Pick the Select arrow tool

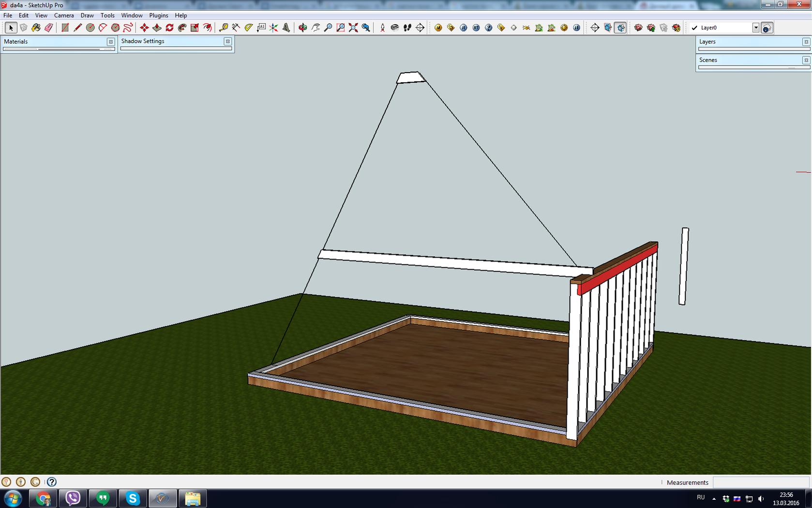point(11,28)
